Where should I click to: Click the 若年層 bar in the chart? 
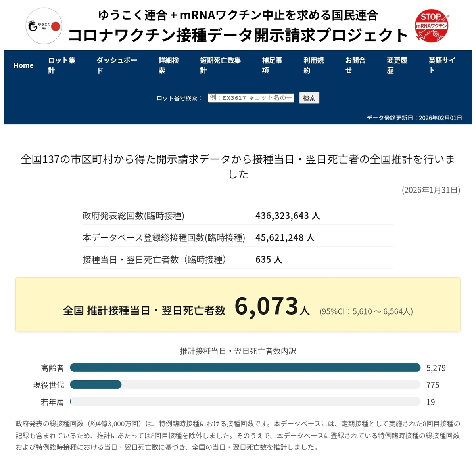click(71, 402)
